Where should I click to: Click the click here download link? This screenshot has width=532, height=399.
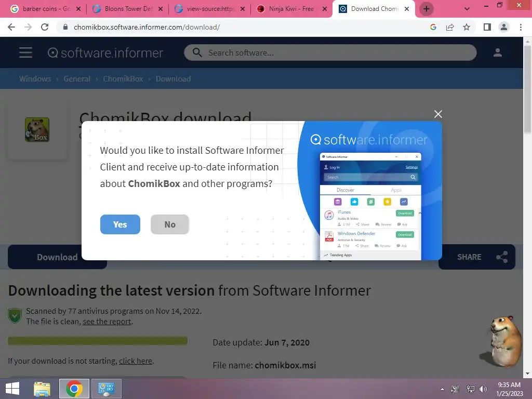[x=136, y=361]
